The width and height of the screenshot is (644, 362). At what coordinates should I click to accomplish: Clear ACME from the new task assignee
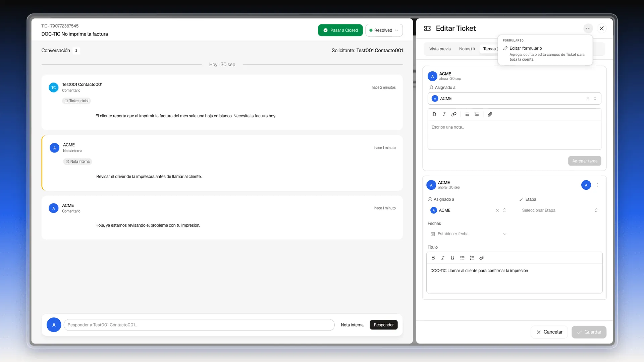coord(588,99)
